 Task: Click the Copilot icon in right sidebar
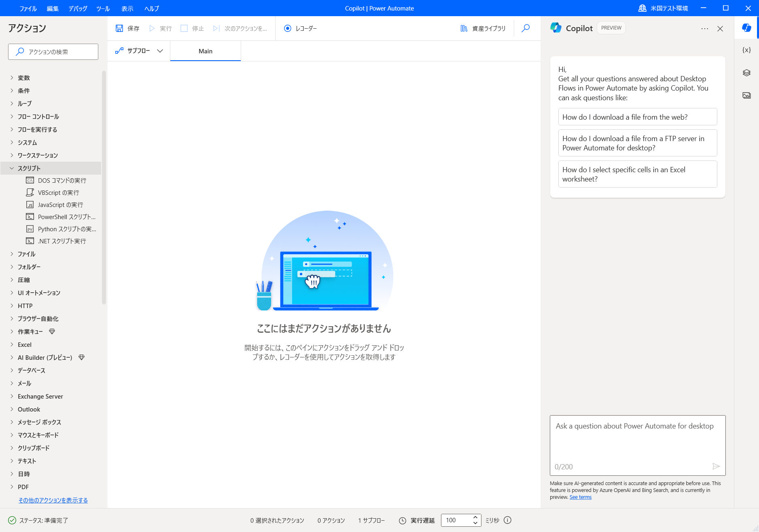746,27
